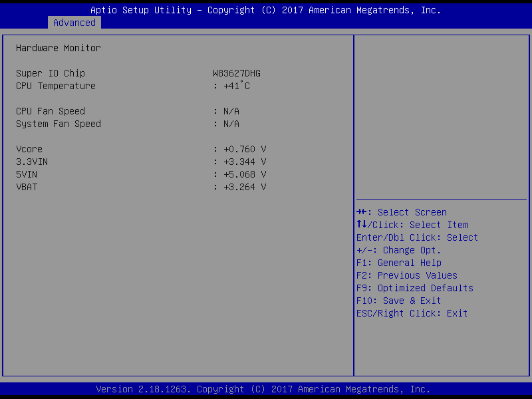The width and height of the screenshot is (532, 399).
Task: Select the Super IO Chip row label
Action: coord(51,73)
